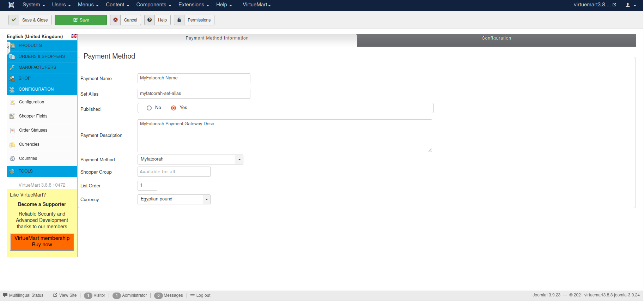Set Published to No

pyautogui.click(x=149, y=108)
